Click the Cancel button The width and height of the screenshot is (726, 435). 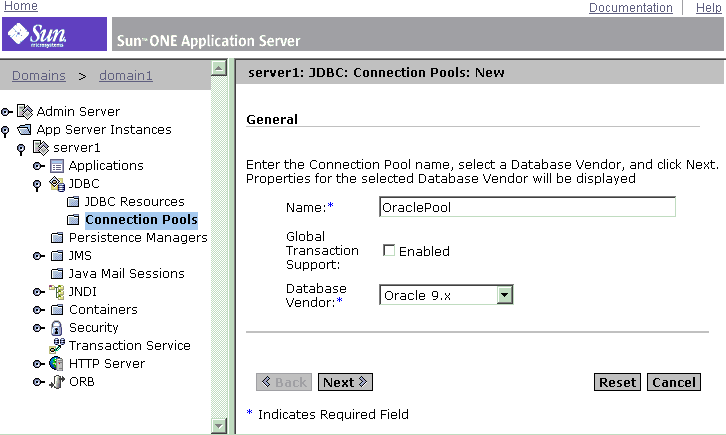674,382
